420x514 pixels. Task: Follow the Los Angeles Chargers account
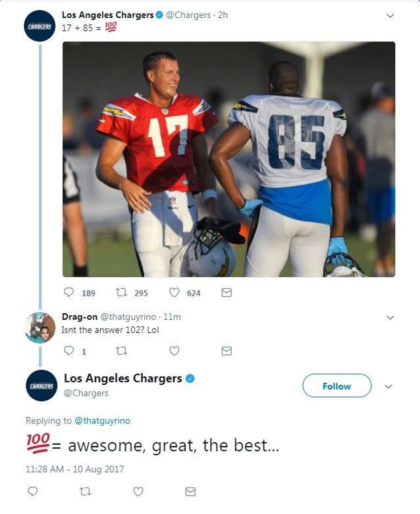tap(337, 386)
